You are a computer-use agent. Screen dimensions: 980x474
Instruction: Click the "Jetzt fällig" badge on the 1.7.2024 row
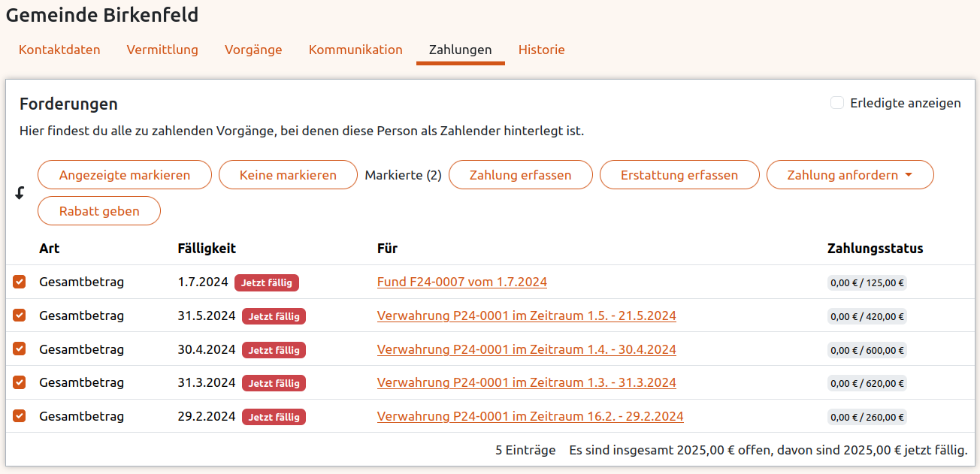coord(266,282)
